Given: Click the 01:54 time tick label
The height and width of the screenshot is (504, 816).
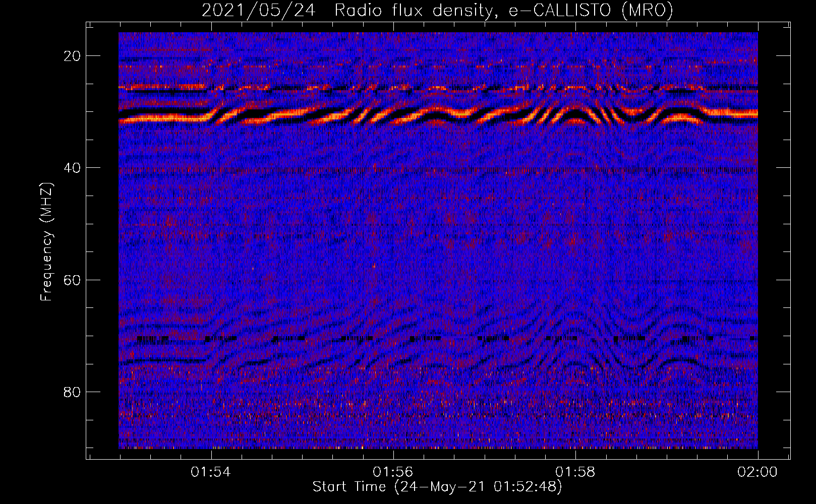Looking at the screenshot, I should point(211,472).
